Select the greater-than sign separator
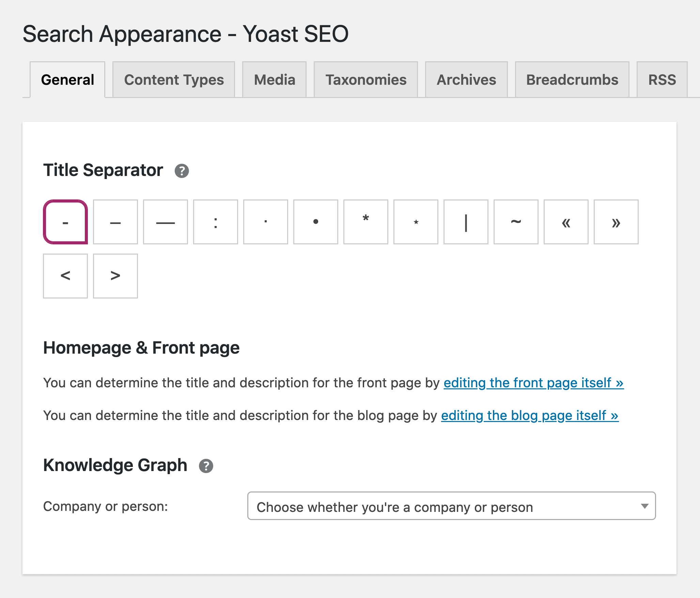The height and width of the screenshot is (598, 700). click(x=114, y=275)
